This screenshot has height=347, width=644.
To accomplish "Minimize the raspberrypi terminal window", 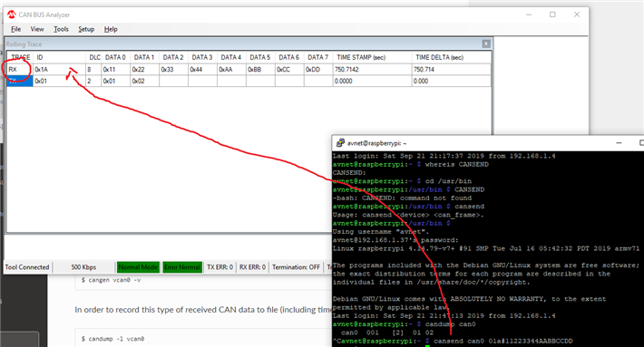I will coord(619,143).
